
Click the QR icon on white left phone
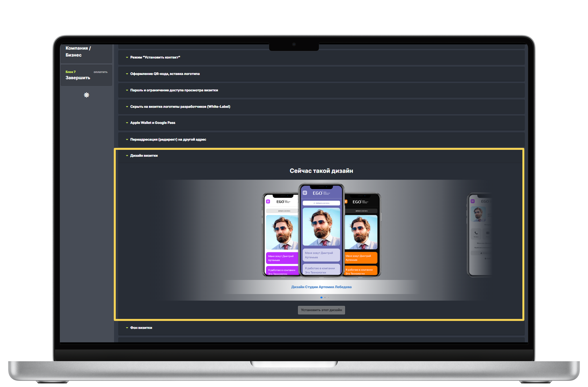tap(268, 202)
